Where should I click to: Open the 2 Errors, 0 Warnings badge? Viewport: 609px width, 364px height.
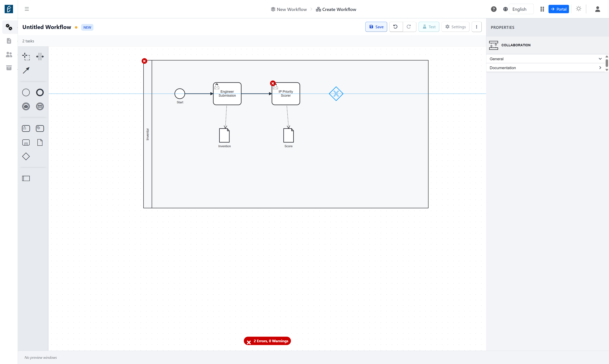(267, 341)
